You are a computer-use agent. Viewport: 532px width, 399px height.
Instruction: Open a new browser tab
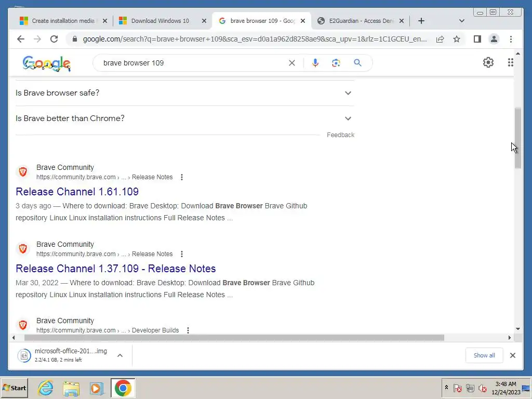421,21
